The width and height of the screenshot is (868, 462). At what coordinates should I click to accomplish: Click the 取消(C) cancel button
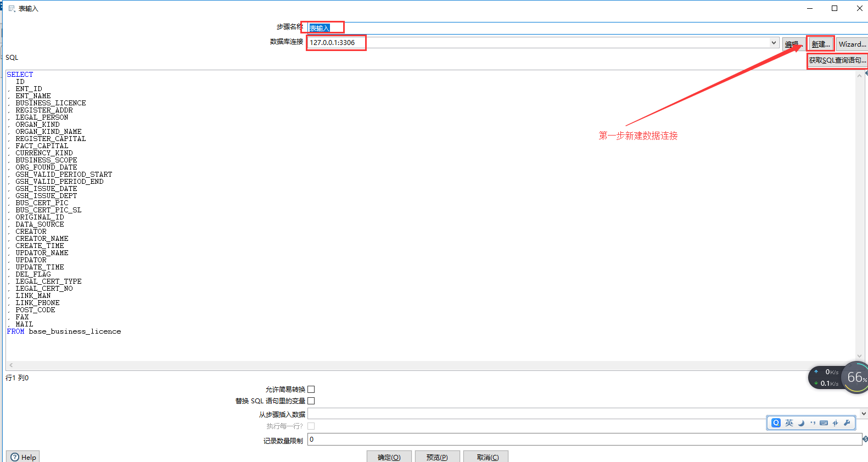(486, 457)
